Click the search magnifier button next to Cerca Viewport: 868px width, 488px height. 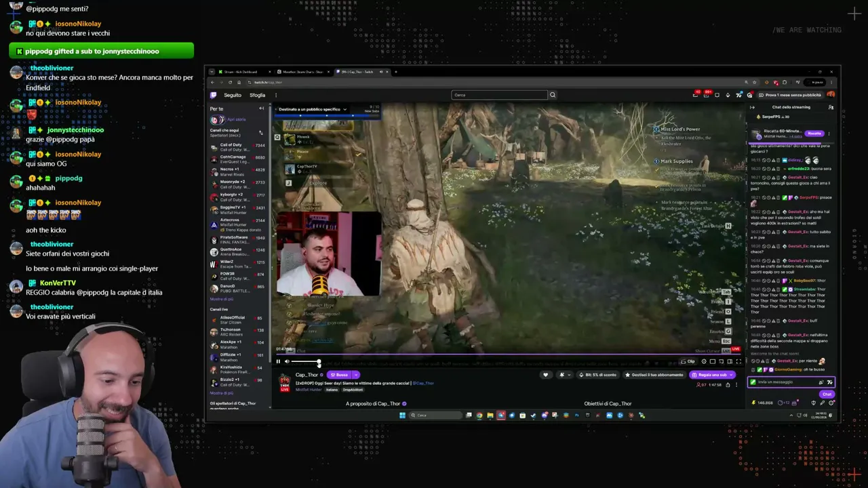point(553,95)
